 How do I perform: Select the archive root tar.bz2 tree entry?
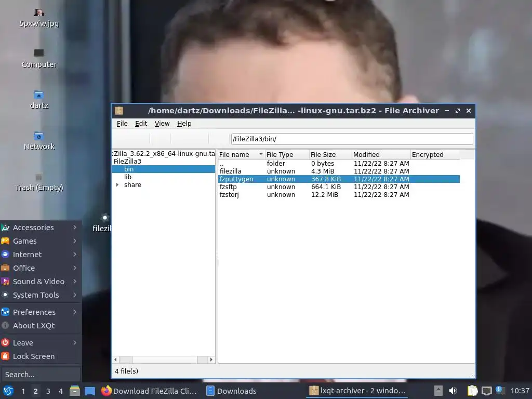[164, 153]
